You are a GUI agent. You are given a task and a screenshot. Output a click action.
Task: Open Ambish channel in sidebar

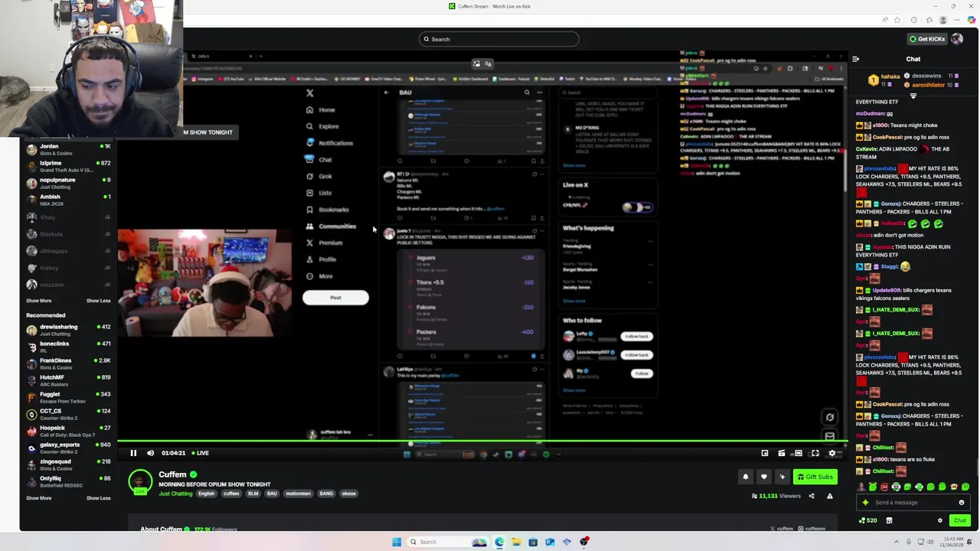[x=69, y=200]
